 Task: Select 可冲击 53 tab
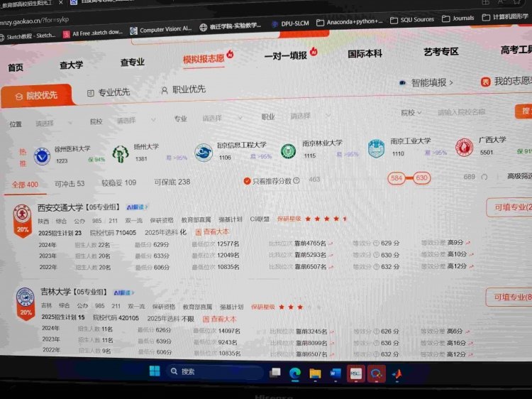point(70,184)
